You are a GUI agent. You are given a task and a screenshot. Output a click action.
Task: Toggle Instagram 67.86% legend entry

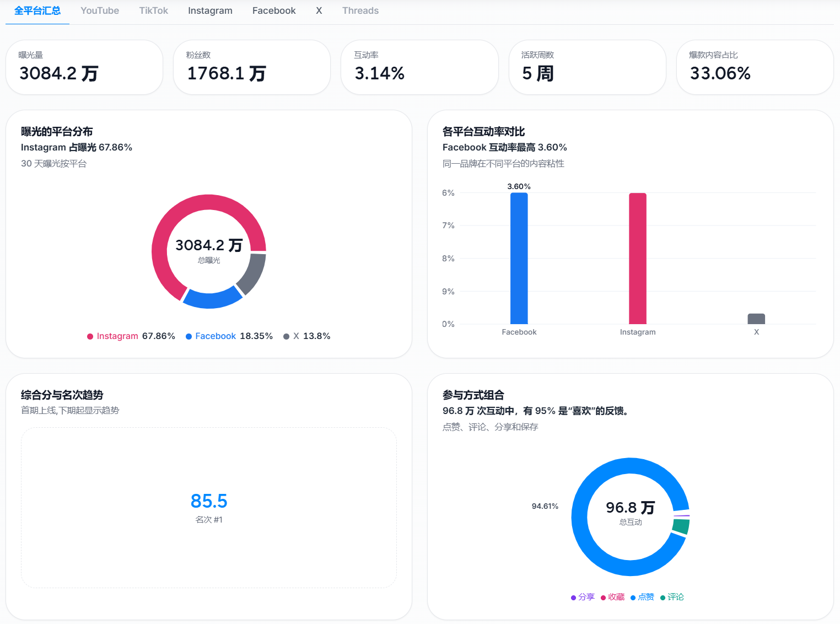(131, 336)
